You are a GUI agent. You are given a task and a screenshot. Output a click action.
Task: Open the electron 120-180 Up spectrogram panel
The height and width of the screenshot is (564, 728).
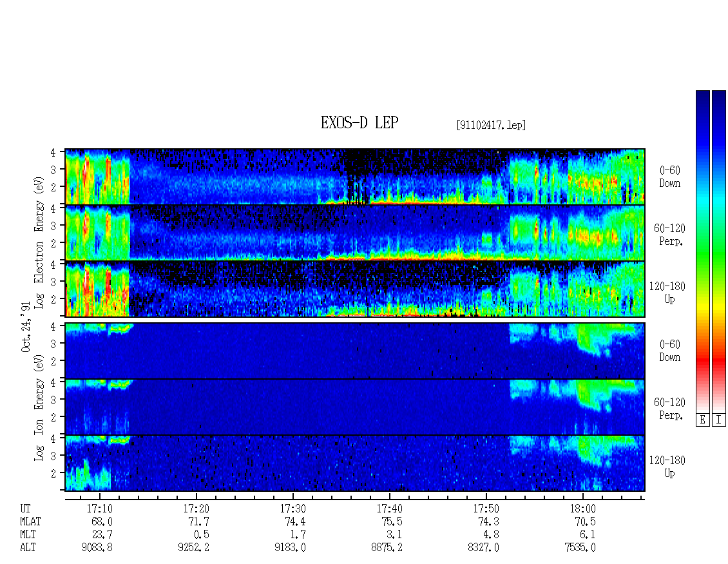point(355,289)
